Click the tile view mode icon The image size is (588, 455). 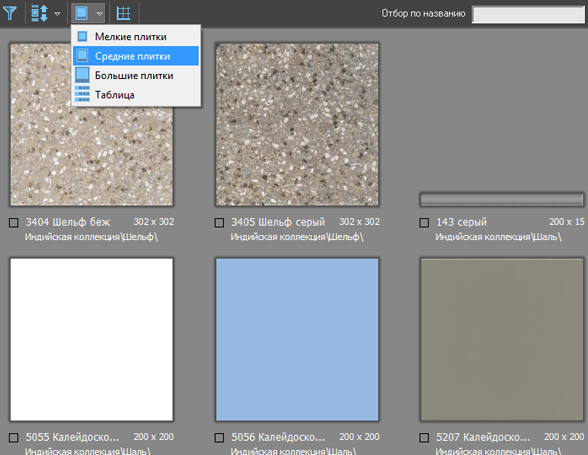(x=81, y=14)
